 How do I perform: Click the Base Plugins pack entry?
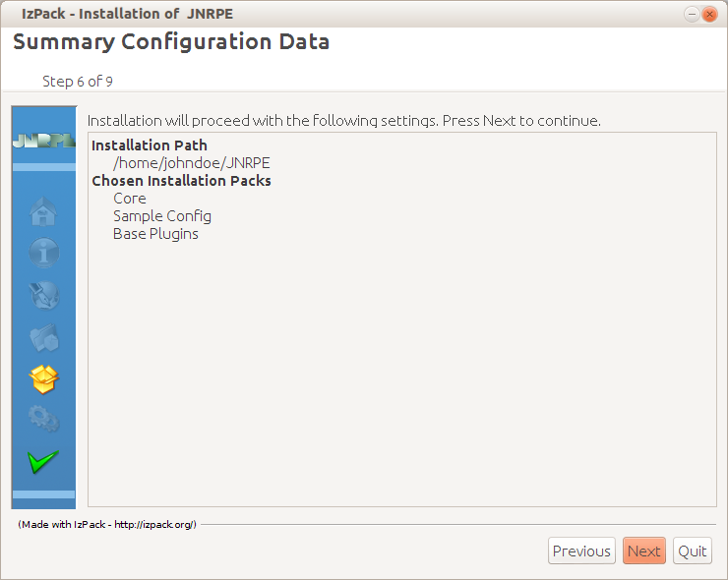[x=155, y=234]
